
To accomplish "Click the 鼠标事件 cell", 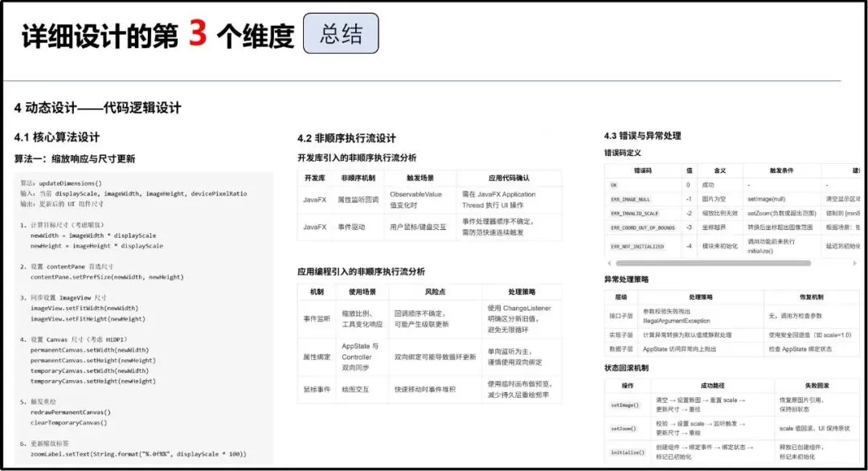I will pyautogui.click(x=317, y=390).
